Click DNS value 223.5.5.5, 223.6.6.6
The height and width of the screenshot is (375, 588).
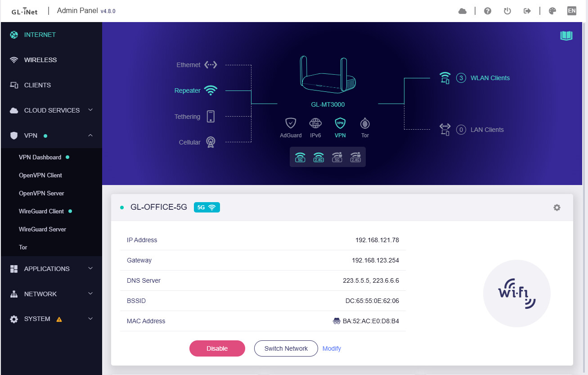(371, 280)
